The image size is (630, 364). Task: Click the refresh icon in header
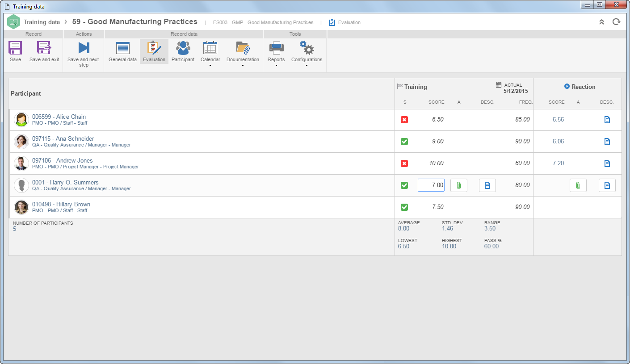(x=616, y=22)
